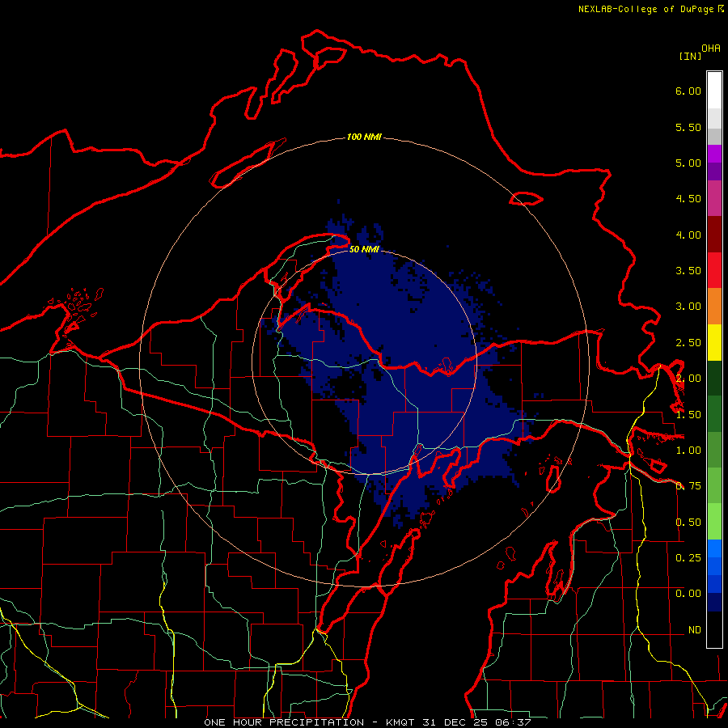Select the 0.25 legend value
Screen dimensions: 728x728
click(688, 557)
